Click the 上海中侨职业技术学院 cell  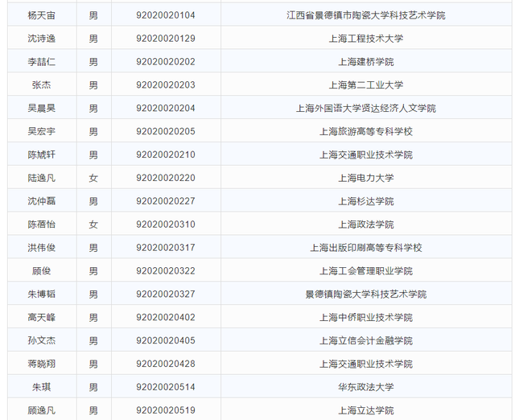click(366, 318)
